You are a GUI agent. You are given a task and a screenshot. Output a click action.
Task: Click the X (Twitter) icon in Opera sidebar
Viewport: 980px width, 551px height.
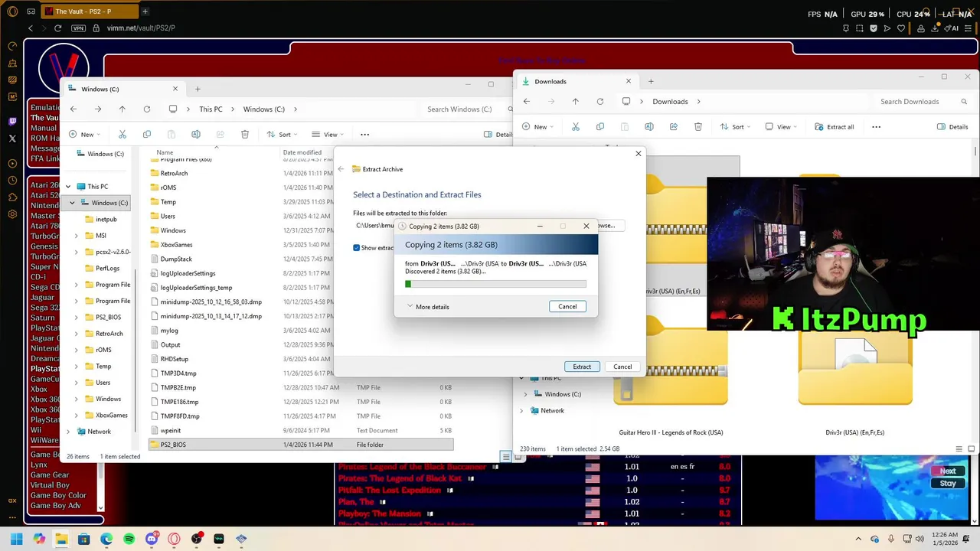(12, 139)
